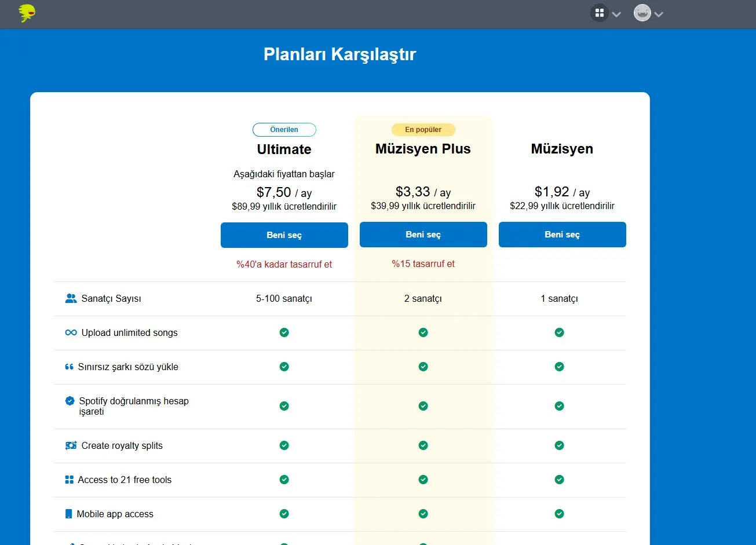The width and height of the screenshot is (756, 545).
Task: Click the user avatar in the header
Action: (x=642, y=13)
